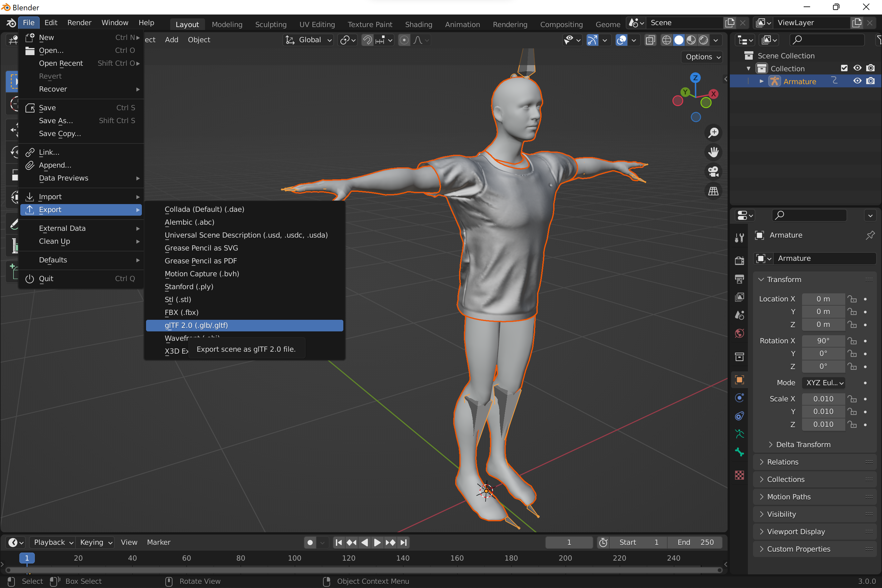The width and height of the screenshot is (882, 588).
Task: Click the play animation button
Action: [x=377, y=542]
